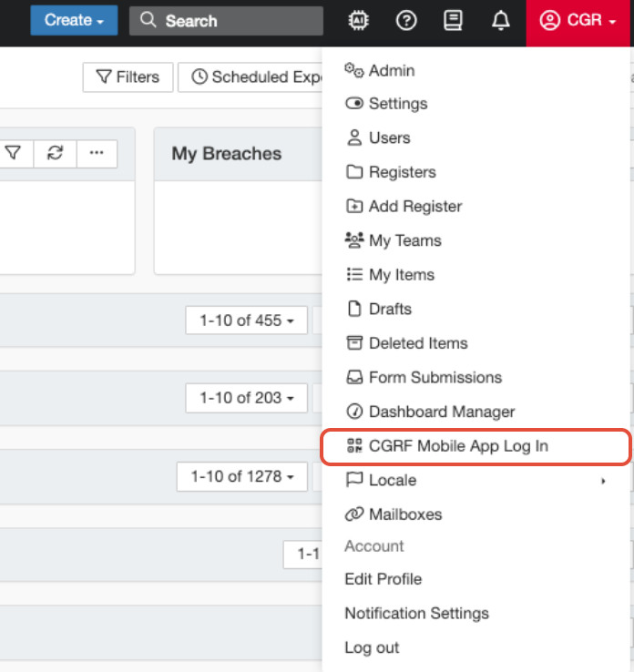The width and height of the screenshot is (634, 672).
Task: Click the Search input field
Action: click(226, 21)
